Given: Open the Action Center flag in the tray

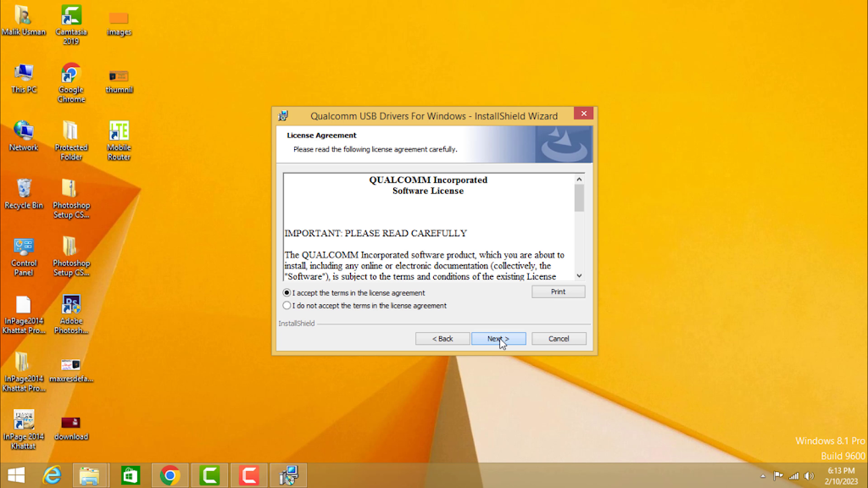Looking at the screenshot, I should click(778, 476).
